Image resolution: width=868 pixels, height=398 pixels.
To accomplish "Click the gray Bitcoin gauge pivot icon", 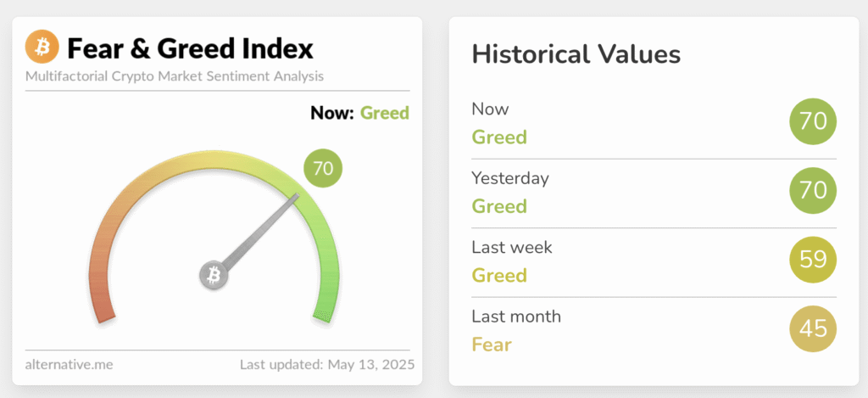I will point(214,275).
